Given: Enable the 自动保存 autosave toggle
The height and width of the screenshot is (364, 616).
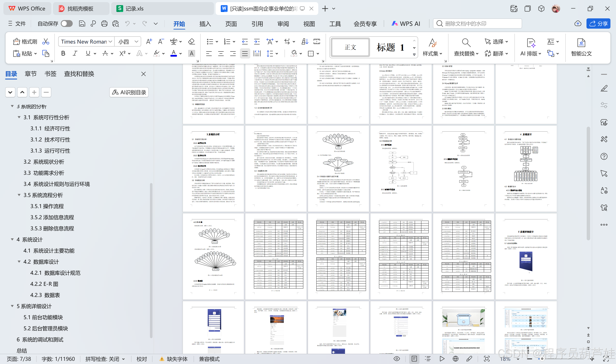Looking at the screenshot, I should (x=66, y=23).
